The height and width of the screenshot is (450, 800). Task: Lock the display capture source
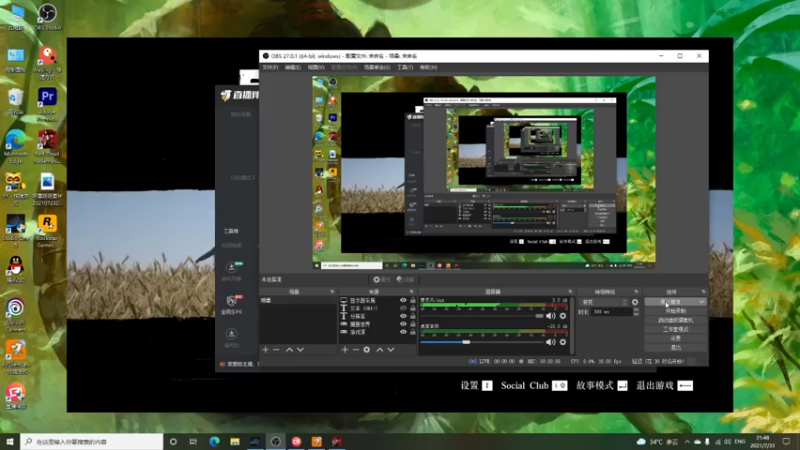click(x=413, y=301)
